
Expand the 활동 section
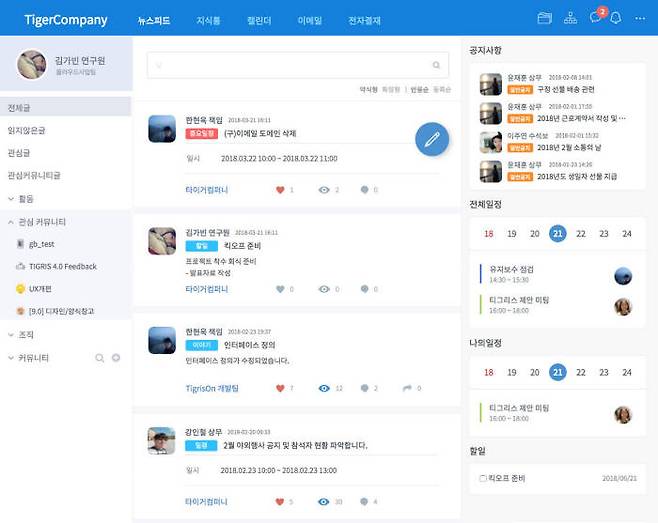point(11,199)
